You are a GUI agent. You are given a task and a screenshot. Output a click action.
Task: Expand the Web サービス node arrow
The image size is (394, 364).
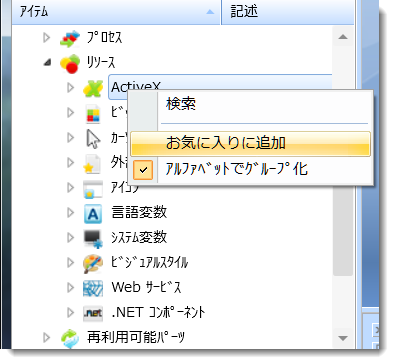[x=70, y=288]
